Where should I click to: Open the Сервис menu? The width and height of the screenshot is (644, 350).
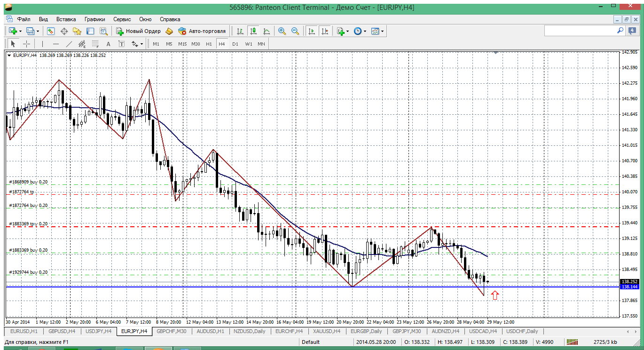pyautogui.click(x=122, y=19)
